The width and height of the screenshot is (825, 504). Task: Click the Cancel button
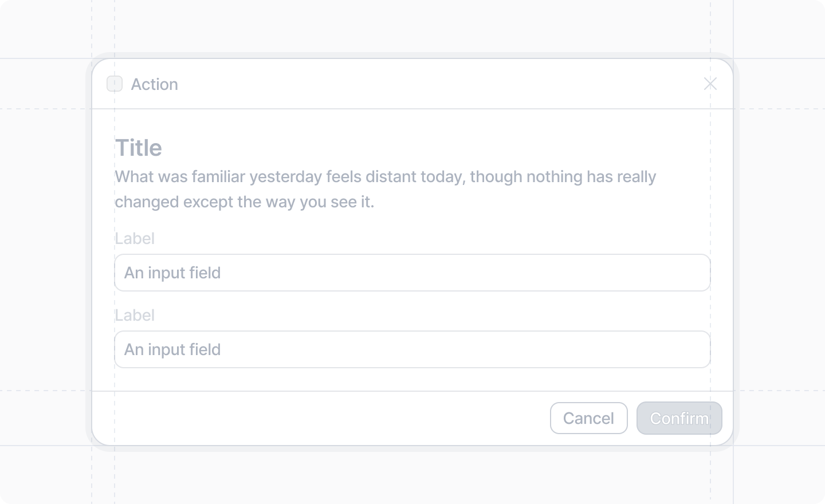(589, 418)
